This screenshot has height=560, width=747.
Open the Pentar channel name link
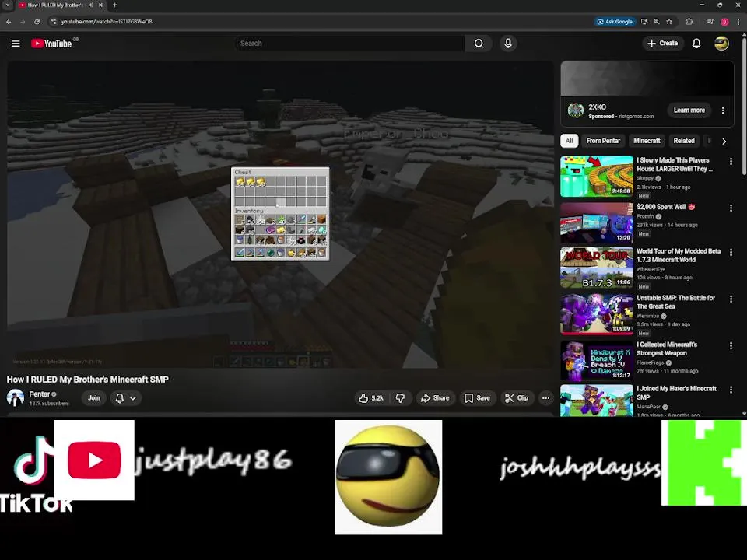[40, 394]
